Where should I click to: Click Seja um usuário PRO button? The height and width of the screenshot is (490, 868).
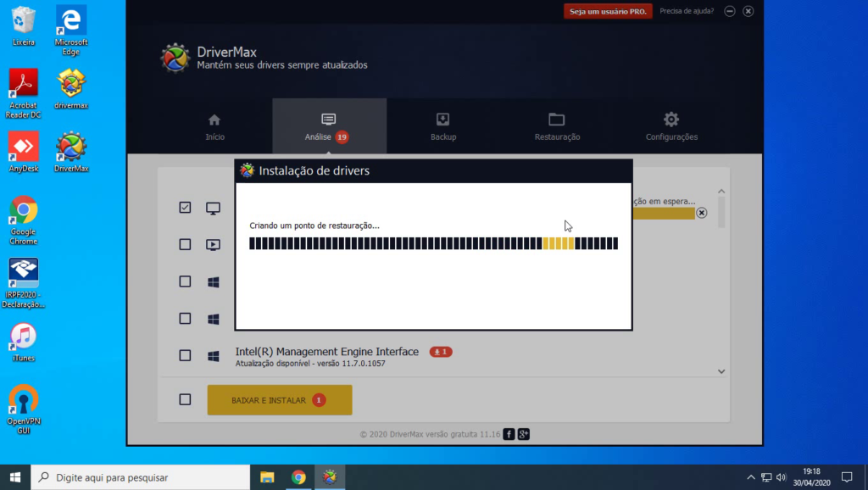608,11
